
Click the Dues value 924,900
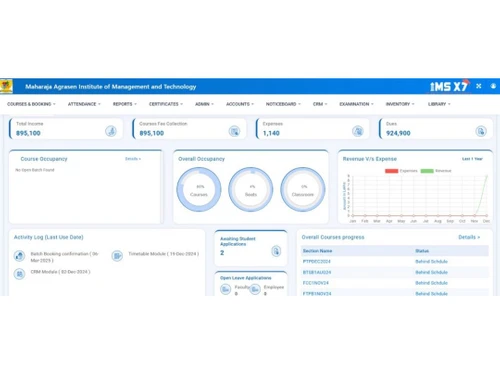click(398, 133)
